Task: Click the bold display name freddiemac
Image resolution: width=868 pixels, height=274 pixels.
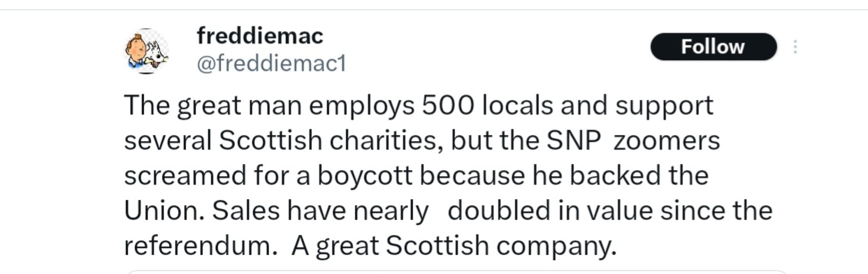Action: 259,37
